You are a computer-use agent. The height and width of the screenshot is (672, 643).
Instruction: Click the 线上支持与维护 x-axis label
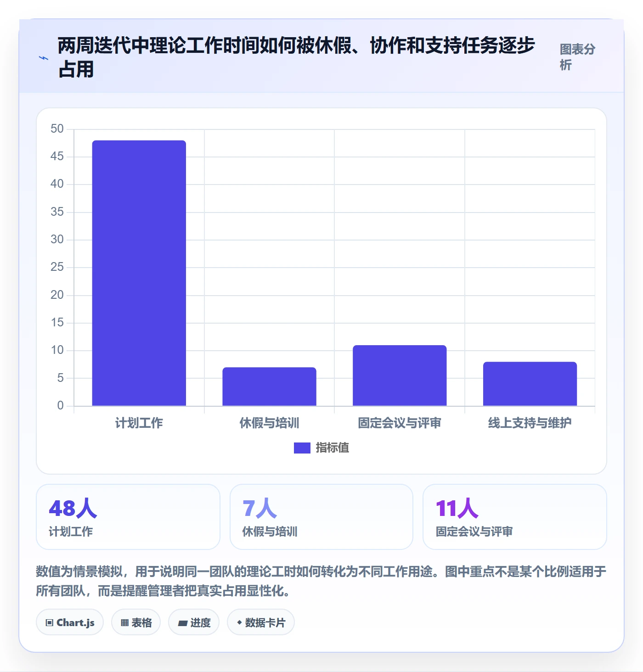[530, 423]
